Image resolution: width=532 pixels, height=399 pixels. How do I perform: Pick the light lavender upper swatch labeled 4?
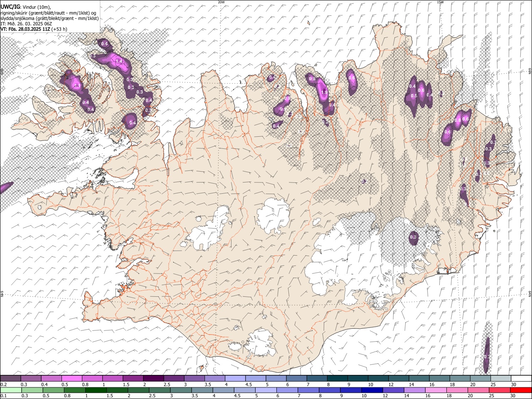coord(235,378)
